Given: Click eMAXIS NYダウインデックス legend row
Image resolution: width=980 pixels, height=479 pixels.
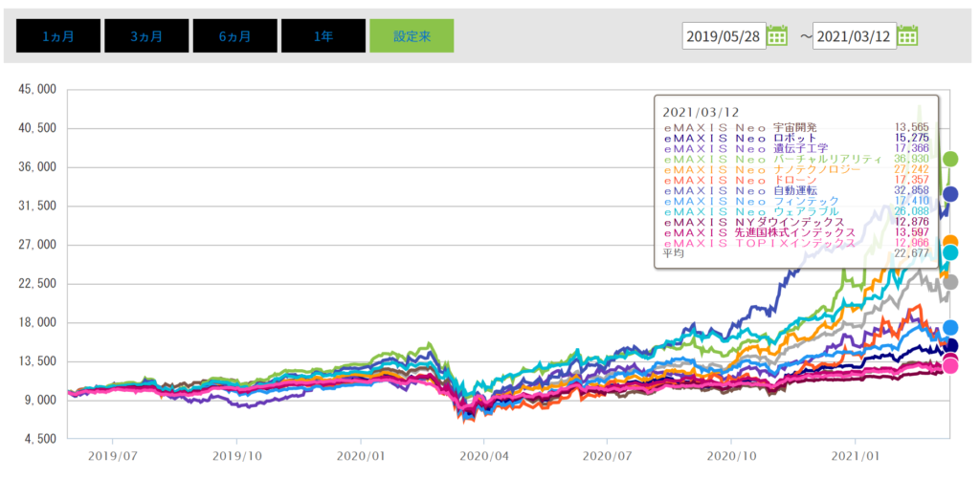Looking at the screenshot, I should coord(795,222).
